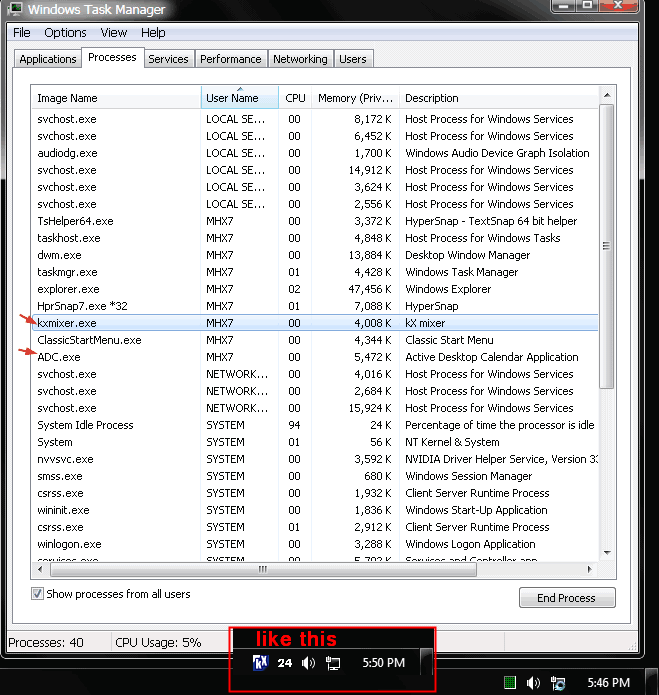Click the Processes: 40 status bar entry

coord(46,642)
